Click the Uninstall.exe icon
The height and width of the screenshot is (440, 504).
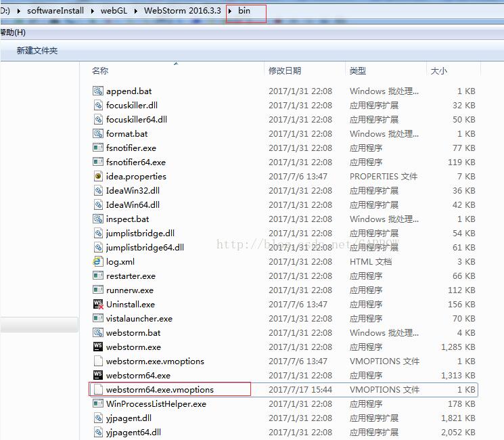(x=98, y=305)
